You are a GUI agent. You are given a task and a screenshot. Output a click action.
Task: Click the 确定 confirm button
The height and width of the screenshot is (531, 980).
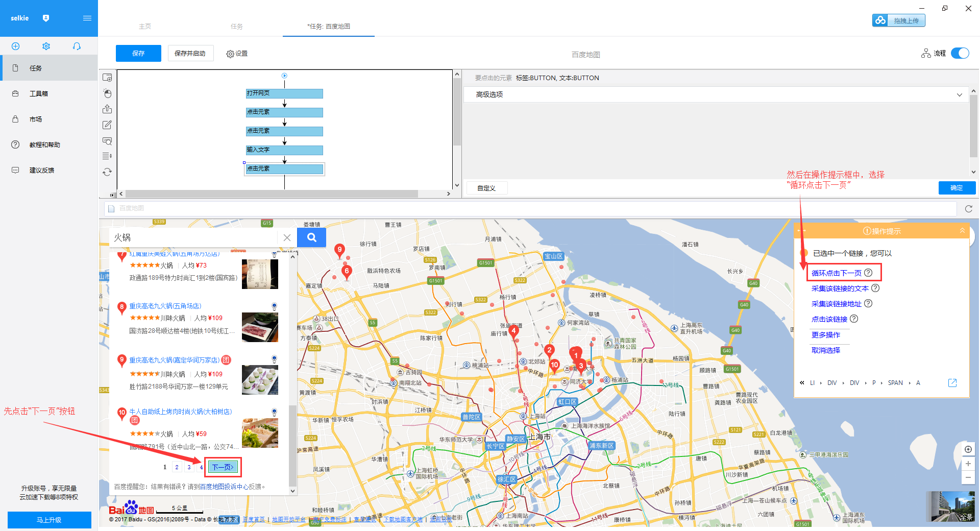[957, 188]
